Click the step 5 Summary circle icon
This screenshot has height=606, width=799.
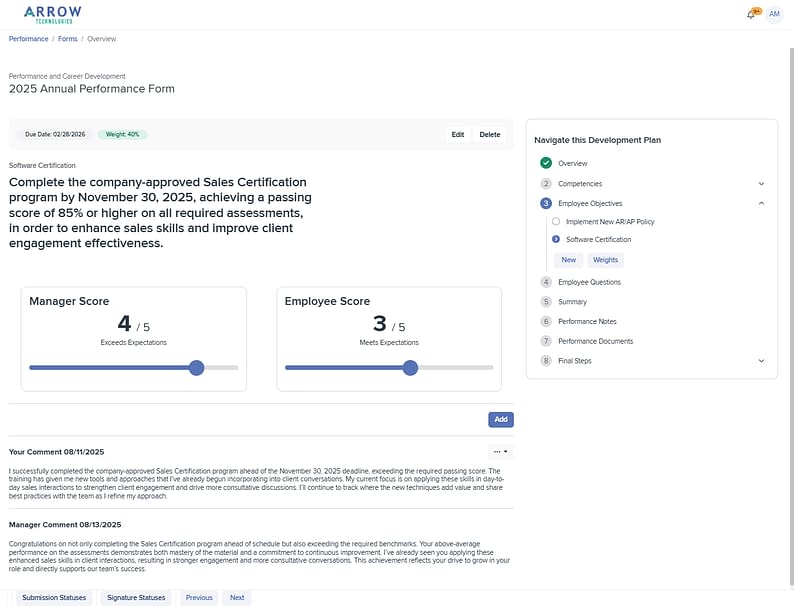tap(546, 301)
